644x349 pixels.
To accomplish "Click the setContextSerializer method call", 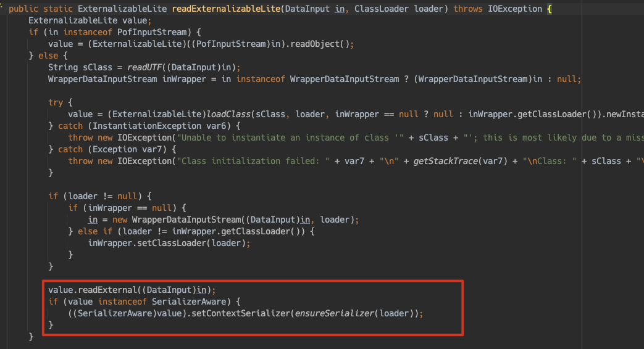I will 241,313.
